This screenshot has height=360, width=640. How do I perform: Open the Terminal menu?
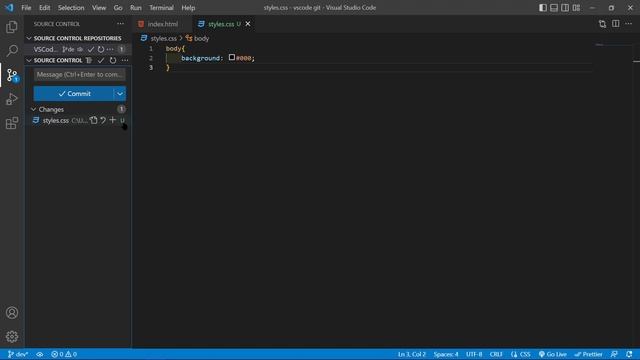[161, 8]
